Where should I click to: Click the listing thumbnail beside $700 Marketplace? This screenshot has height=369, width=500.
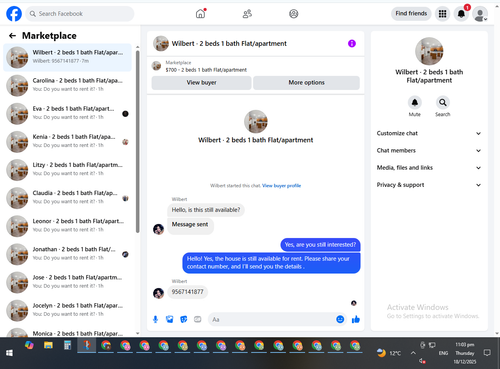point(156,66)
